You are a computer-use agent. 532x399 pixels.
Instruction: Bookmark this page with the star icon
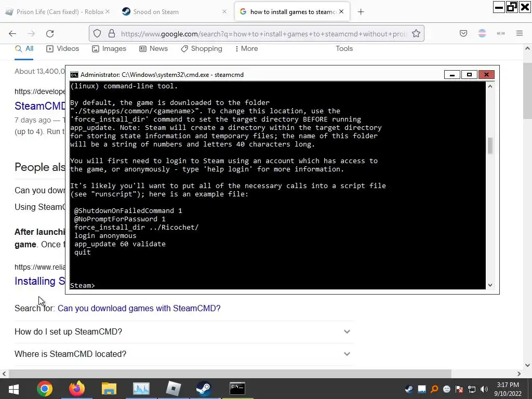[x=416, y=34]
